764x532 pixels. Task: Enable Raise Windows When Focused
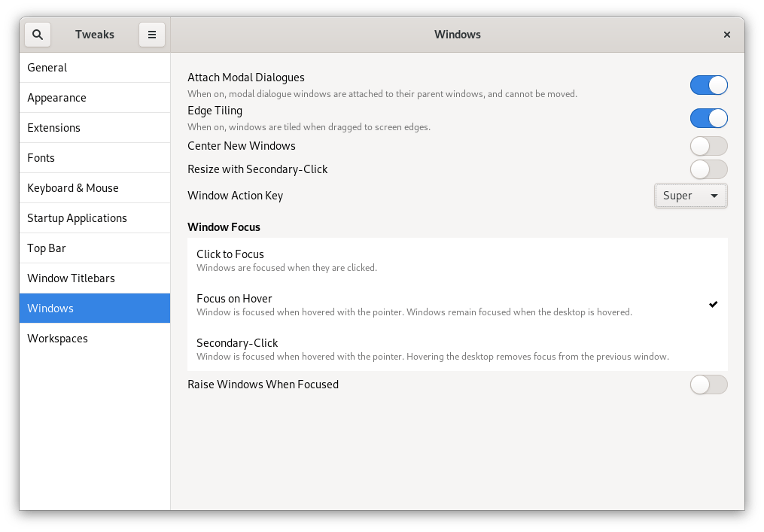coord(708,385)
